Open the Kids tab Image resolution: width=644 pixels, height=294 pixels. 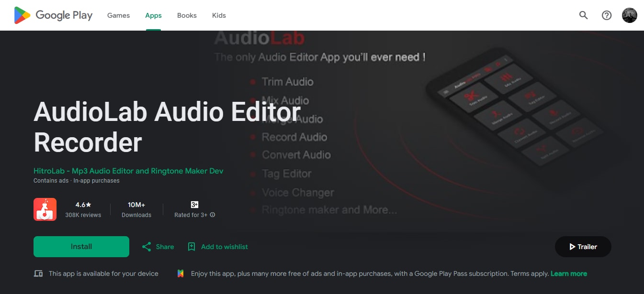coord(219,15)
